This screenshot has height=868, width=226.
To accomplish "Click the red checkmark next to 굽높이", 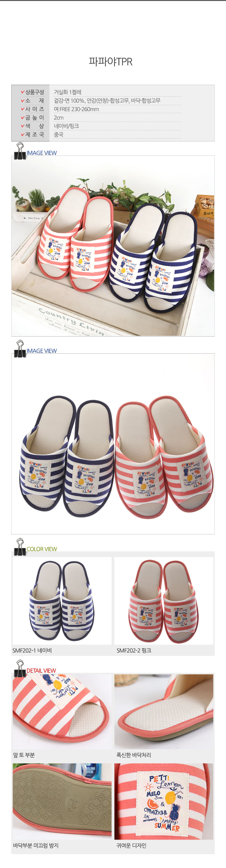I will coord(23,117).
